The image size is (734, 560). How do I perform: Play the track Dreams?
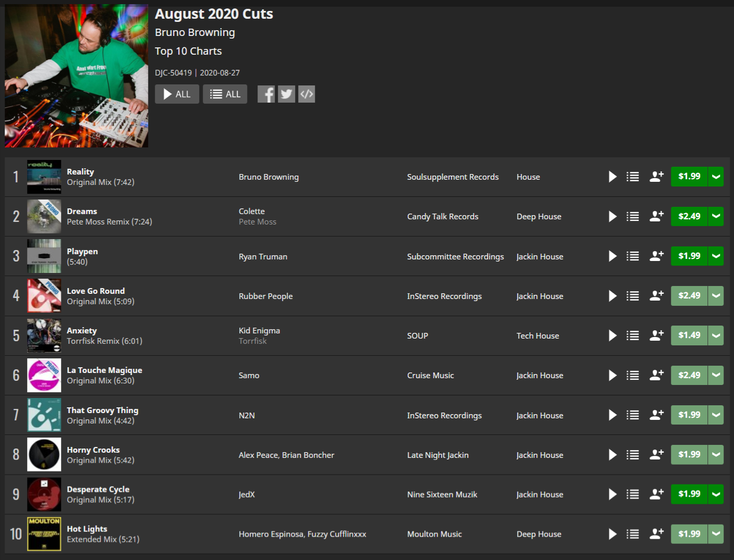coord(613,216)
